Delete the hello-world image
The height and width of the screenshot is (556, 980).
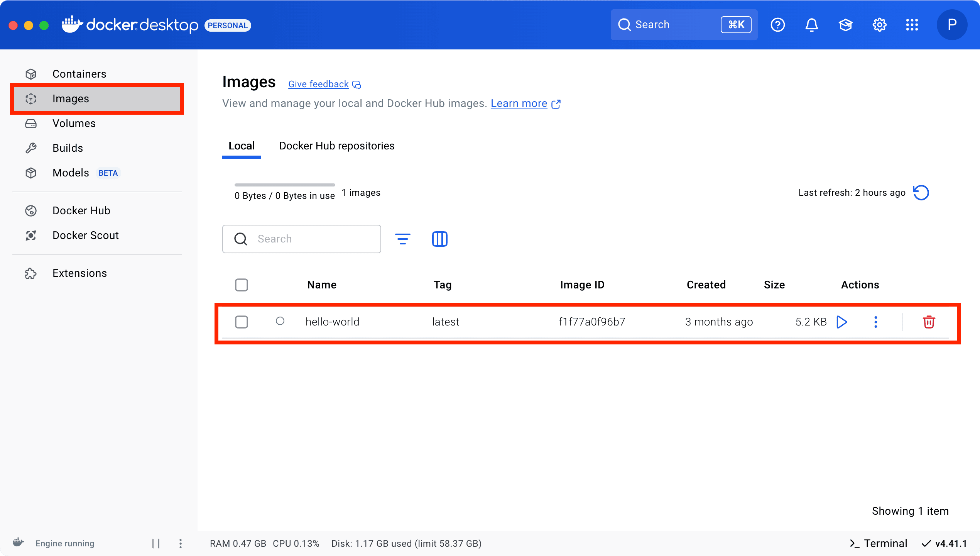pos(929,322)
